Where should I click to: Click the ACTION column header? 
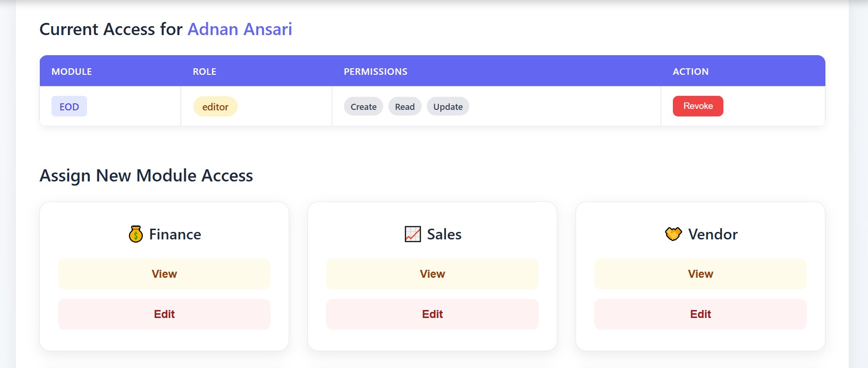691,72
